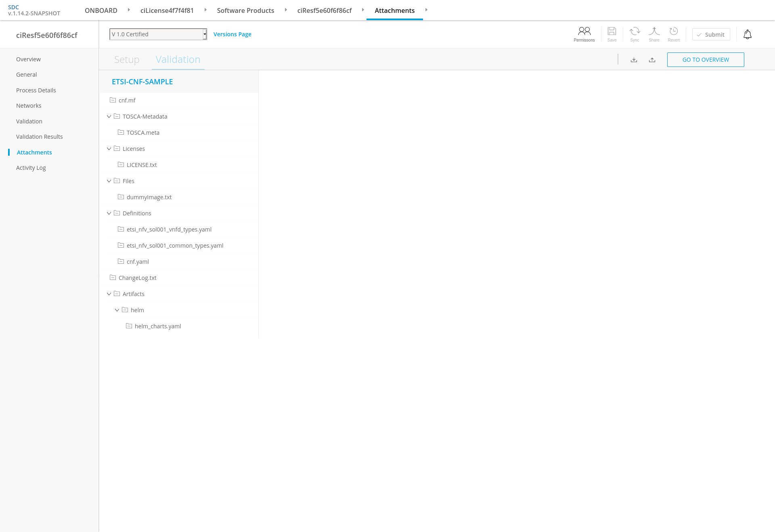This screenshot has width=775, height=532.
Task: Open Activity Log in the sidebar
Action: tap(31, 168)
